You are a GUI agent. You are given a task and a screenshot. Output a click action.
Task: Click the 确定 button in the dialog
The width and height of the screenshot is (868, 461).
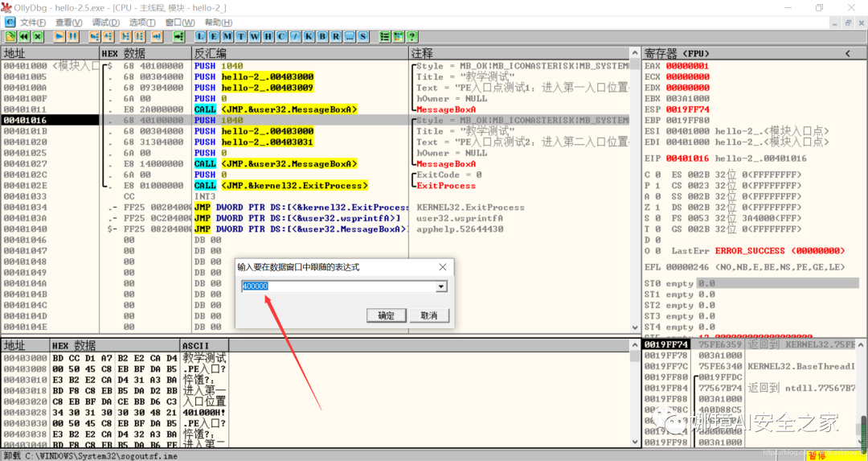tap(386, 315)
